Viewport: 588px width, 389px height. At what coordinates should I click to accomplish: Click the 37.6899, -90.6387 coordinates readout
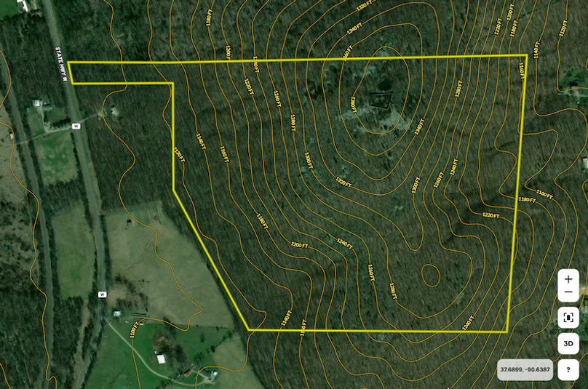tap(525, 369)
